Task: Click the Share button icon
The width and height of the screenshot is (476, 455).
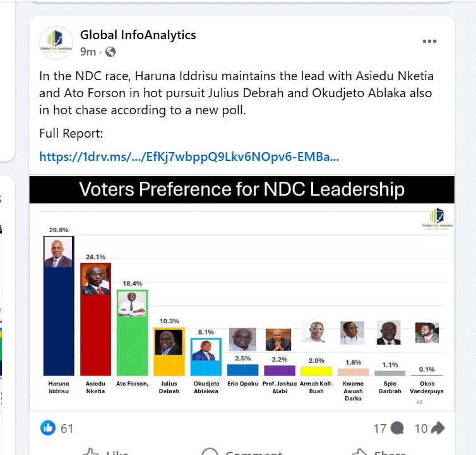Action: coord(359,451)
